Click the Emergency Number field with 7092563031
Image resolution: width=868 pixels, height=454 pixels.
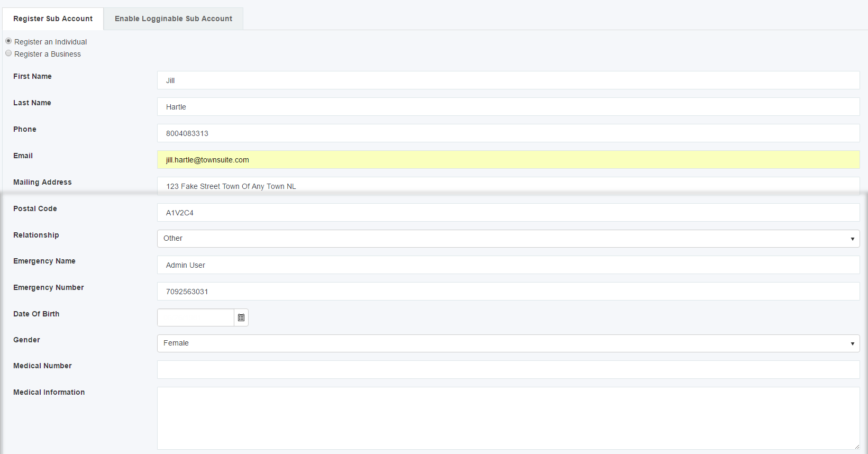[508, 292]
